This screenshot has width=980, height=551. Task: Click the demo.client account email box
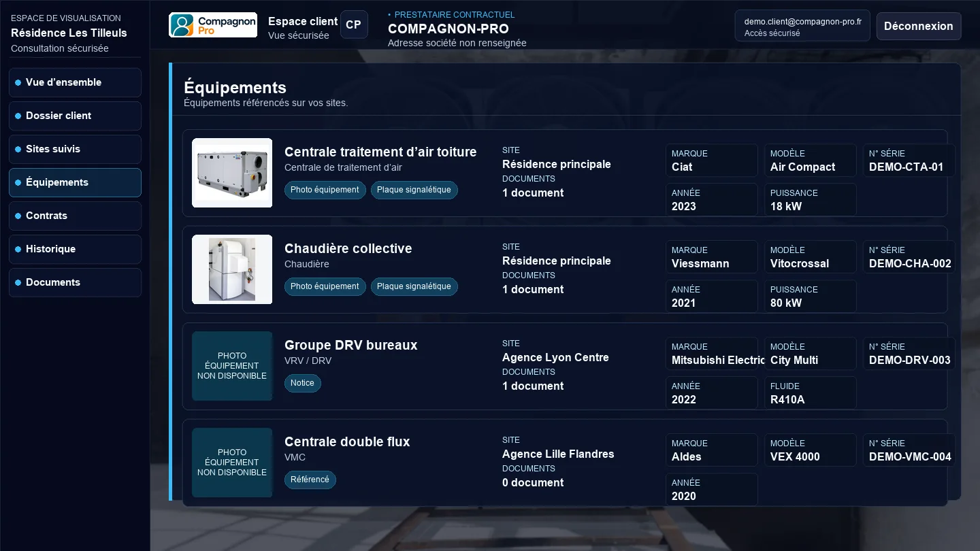pos(802,26)
